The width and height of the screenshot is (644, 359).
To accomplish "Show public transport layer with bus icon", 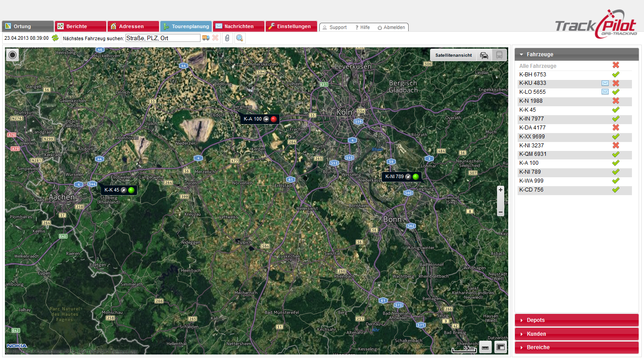I will point(499,55).
